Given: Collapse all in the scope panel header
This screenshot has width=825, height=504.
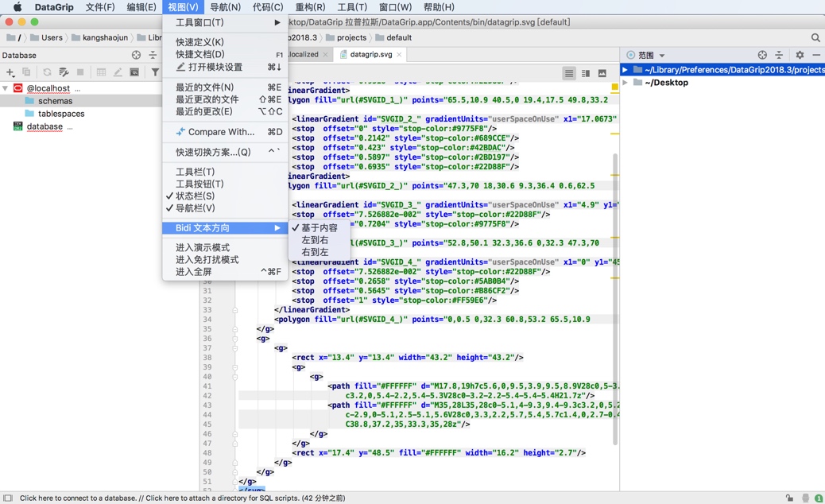Looking at the screenshot, I should 779,55.
